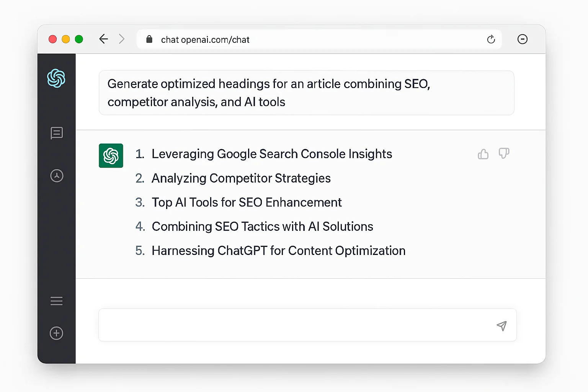
Task: Open the chat conversations icon in sidebar
Action: click(56, 133)
